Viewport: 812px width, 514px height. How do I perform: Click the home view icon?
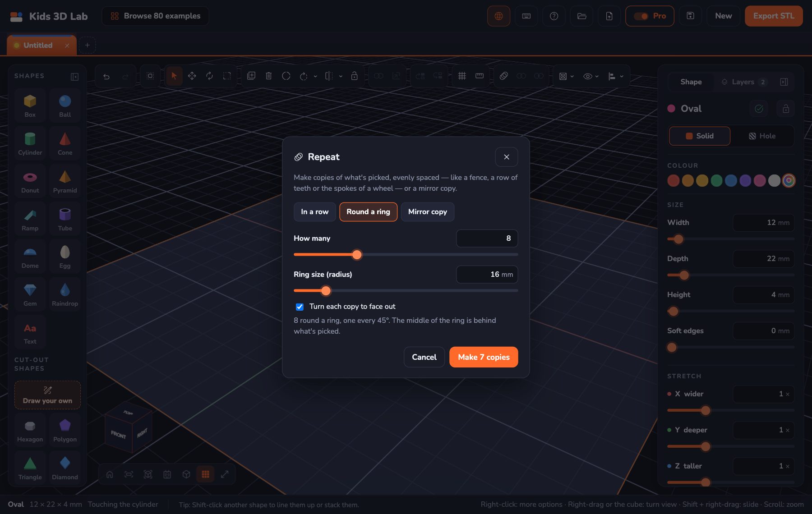(110, 474)
